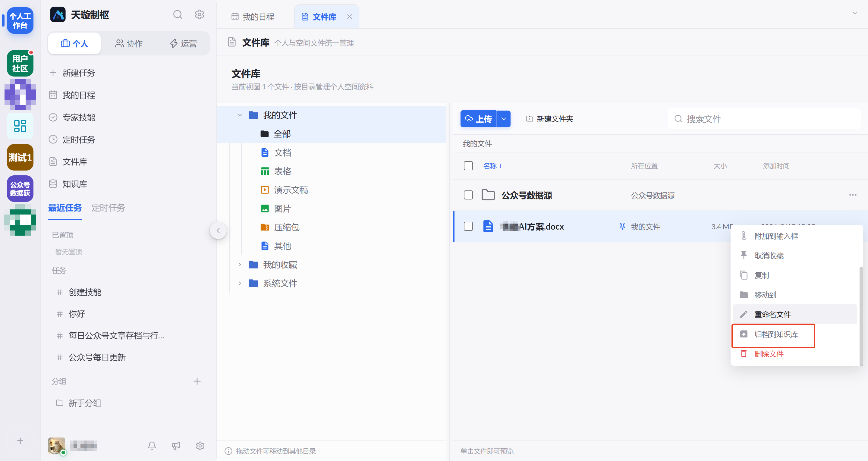Tick the select-all checkbox in table header

tap(468, 165)
